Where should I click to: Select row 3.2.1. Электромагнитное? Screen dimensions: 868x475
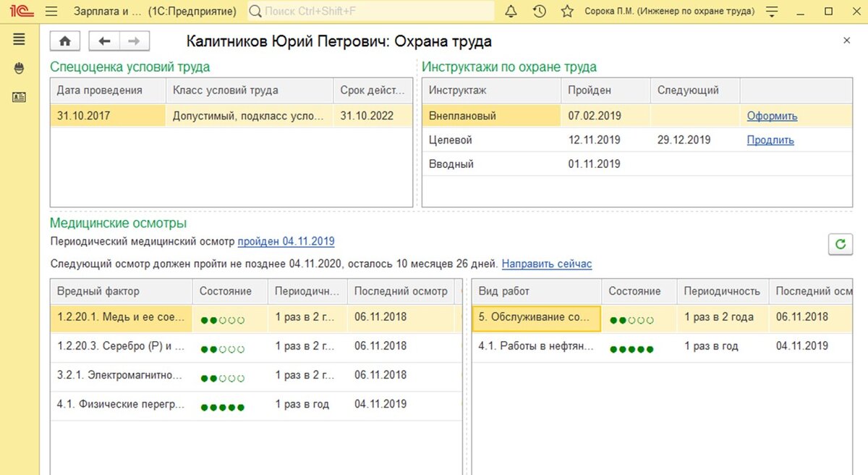coord(257,376)
